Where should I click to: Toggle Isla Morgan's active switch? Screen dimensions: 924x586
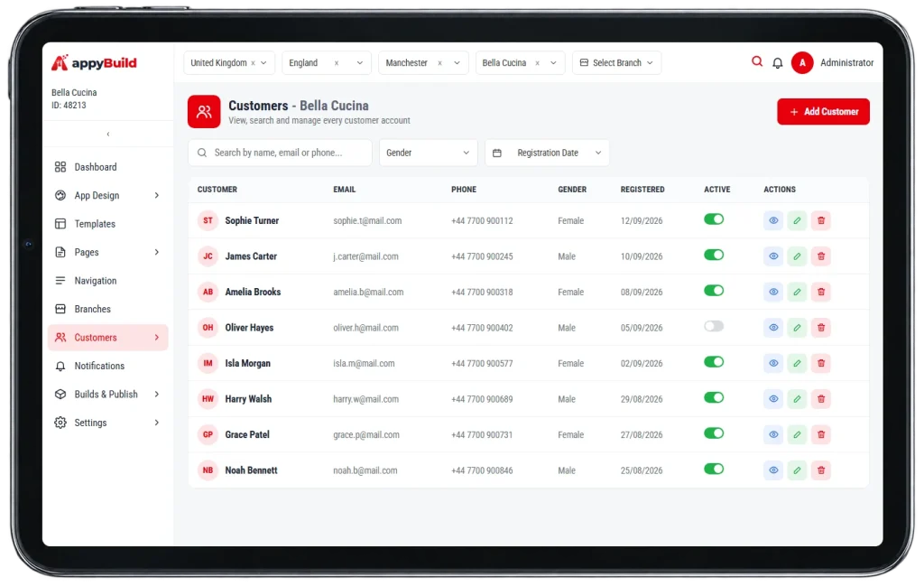click(x=714, y=362)
